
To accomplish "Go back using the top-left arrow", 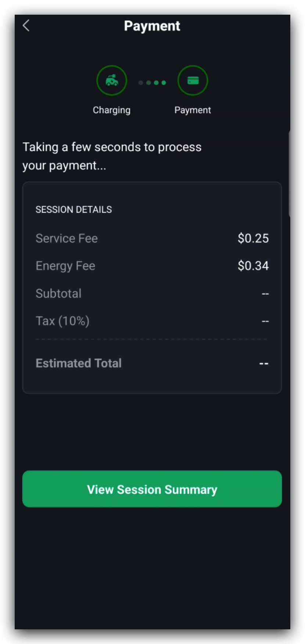I will (26, 26).
